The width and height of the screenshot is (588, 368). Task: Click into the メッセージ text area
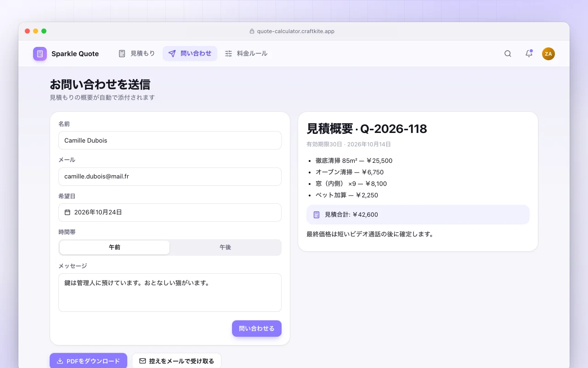coord(170,293)
